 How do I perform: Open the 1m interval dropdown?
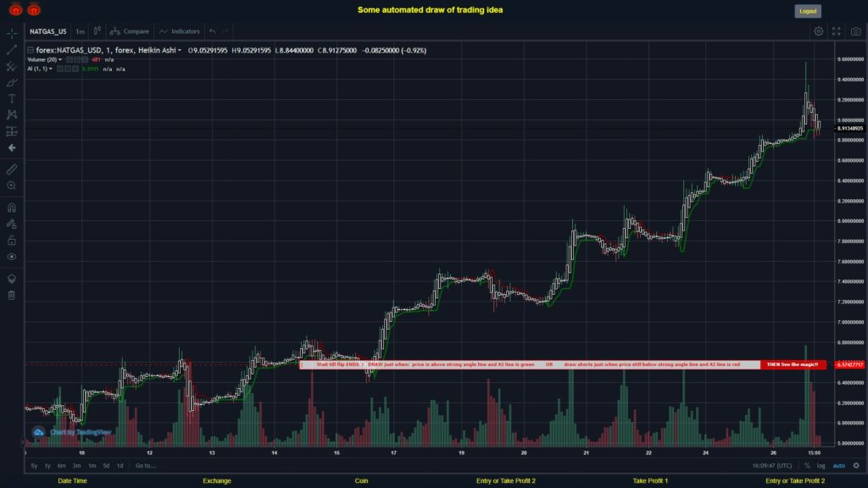pyautogui.click(x=81, y=31)
